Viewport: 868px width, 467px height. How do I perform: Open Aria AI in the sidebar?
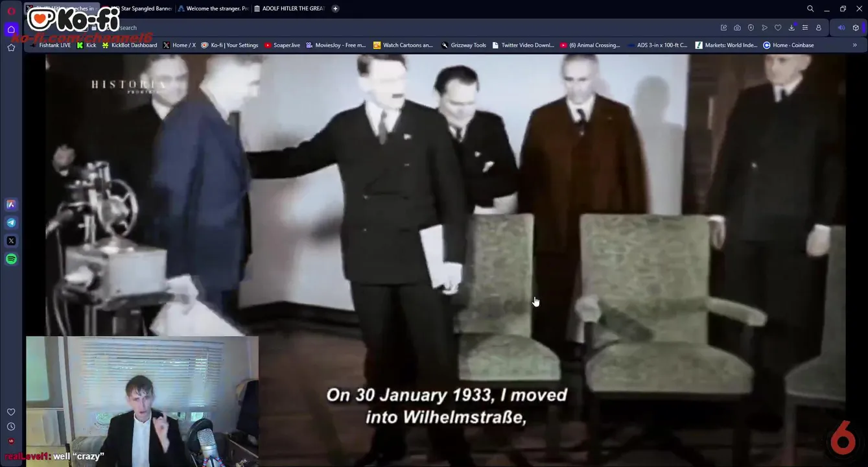point(11,204)
